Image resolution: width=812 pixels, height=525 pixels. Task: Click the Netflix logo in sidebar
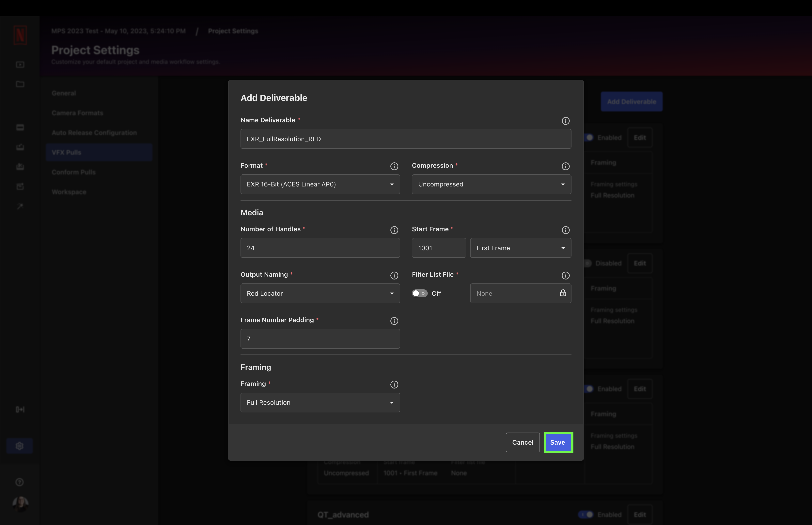(20, 35)
